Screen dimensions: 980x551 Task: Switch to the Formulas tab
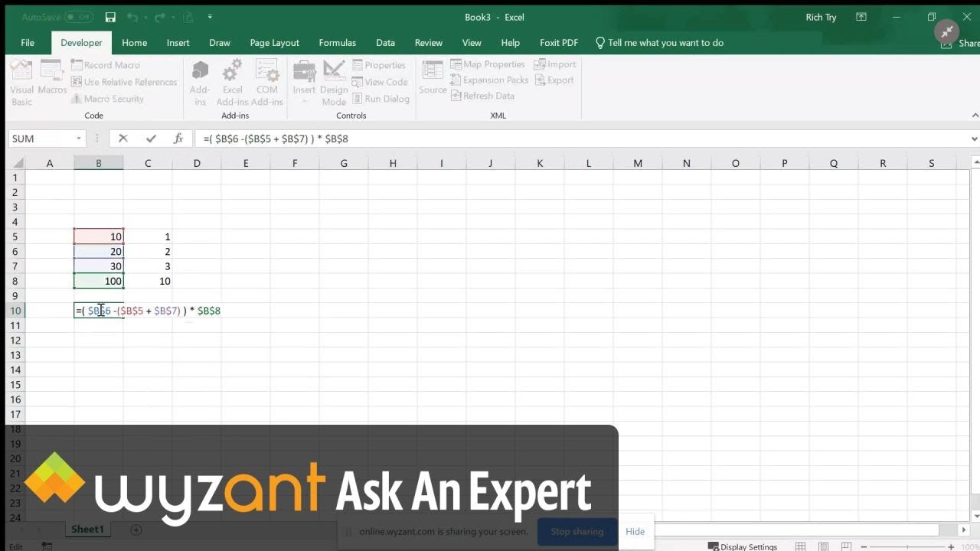coord(338,43)
